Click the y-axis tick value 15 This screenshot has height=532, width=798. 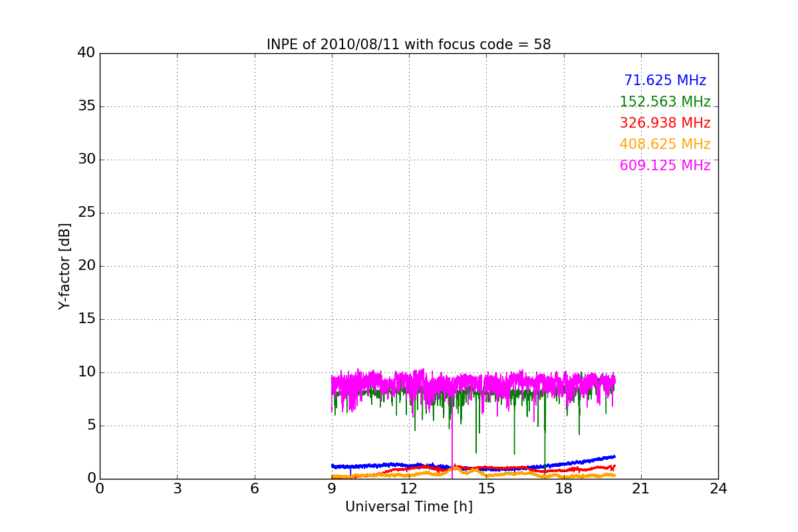coord(86,319)
